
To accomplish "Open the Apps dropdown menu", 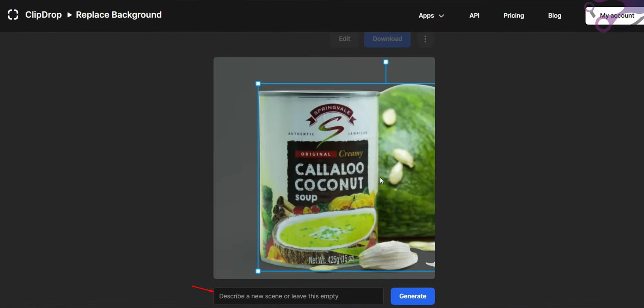I will pos(431,16).
